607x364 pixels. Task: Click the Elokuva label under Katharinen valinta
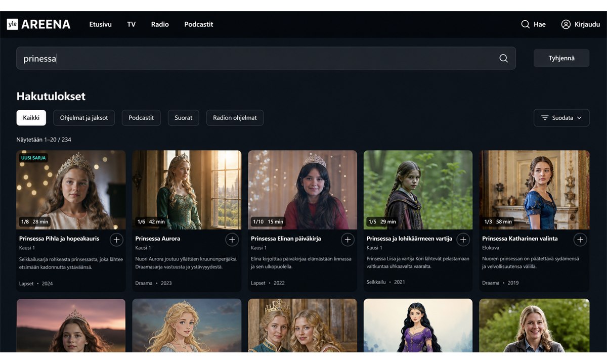click(491, 248)
